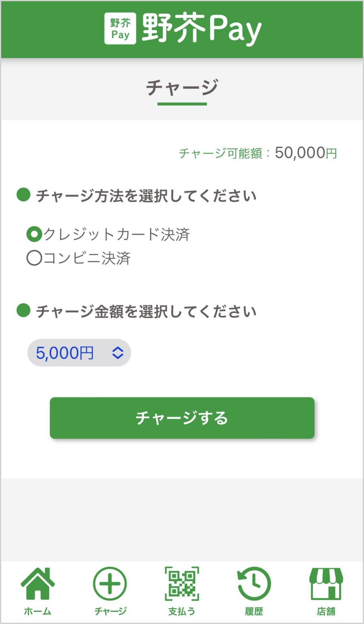Select クレジットカード決済 radio button
This screenshot has height=624, width=364.
click(x=34, y=234)
